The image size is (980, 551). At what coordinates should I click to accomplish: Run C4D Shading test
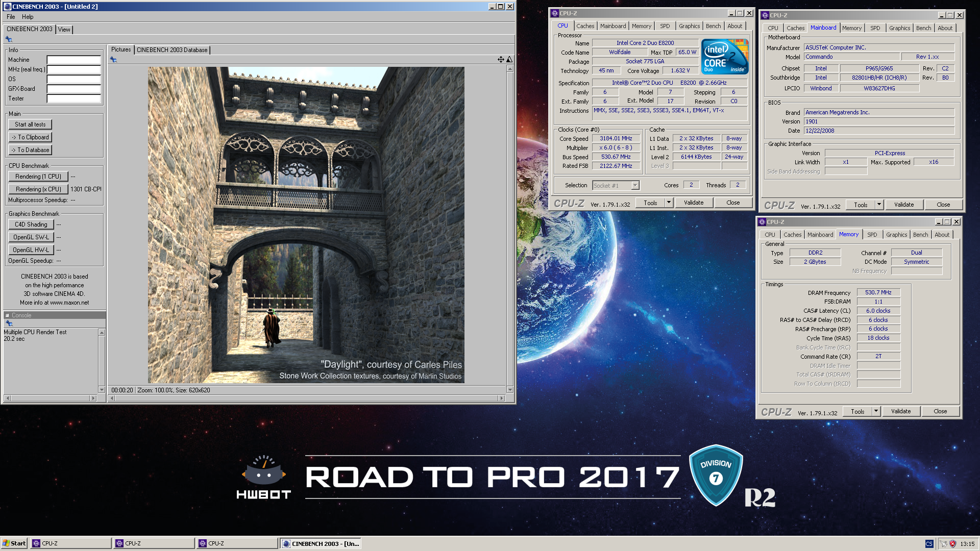coord(31,224)
